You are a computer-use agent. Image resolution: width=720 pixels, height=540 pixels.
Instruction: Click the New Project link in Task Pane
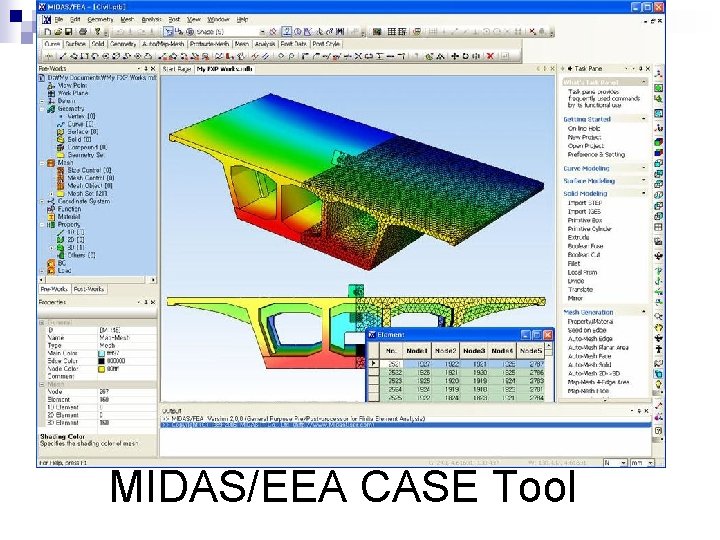point(584,137)
